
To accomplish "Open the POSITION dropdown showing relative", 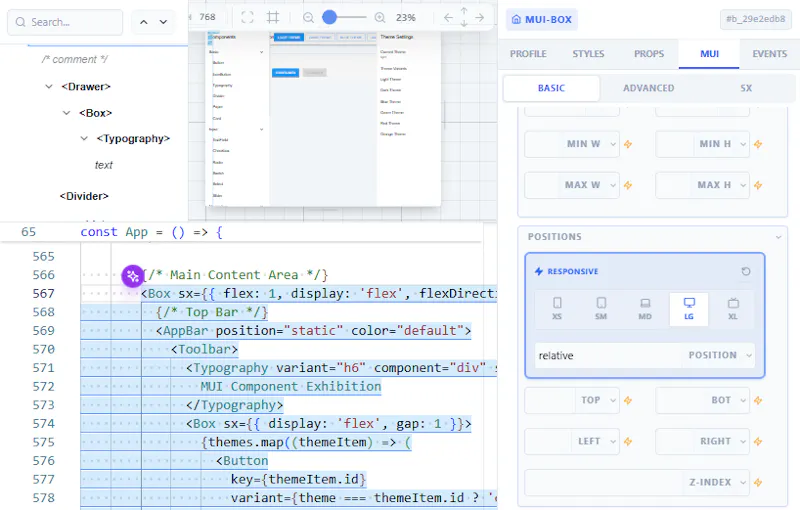I will pyautogui.click(x=645, y=355).
